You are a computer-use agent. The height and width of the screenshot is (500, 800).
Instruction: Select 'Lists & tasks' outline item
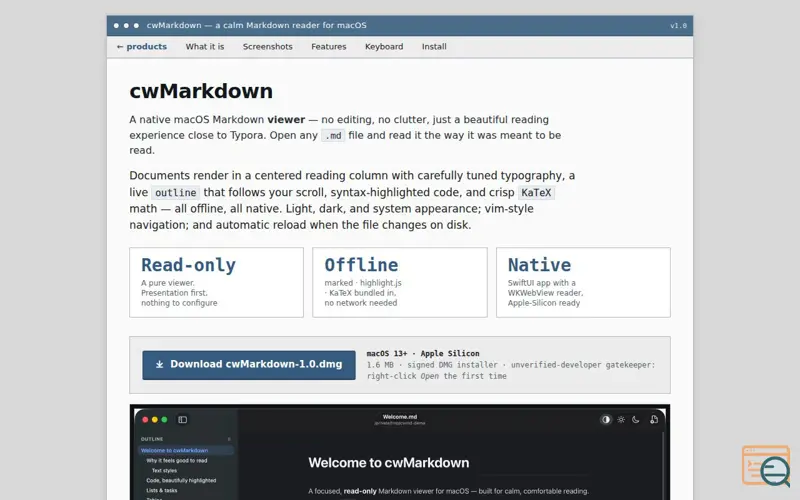click(162, 490)
